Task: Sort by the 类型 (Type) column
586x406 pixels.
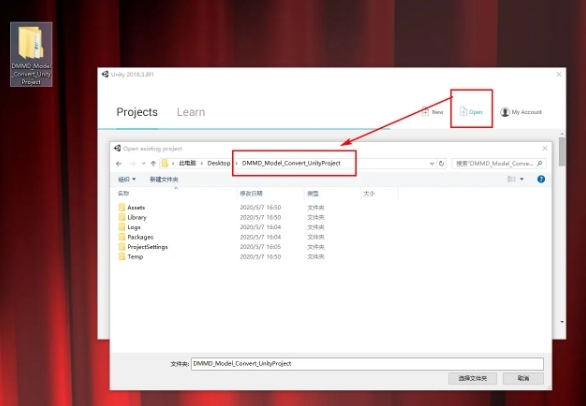Action: tap(313, 193)
